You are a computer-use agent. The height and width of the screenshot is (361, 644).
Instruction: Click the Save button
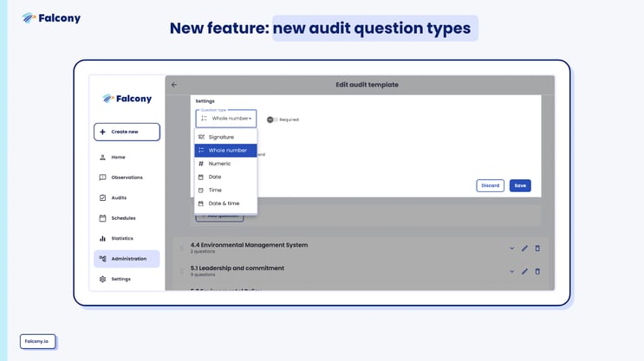point(520,185)
